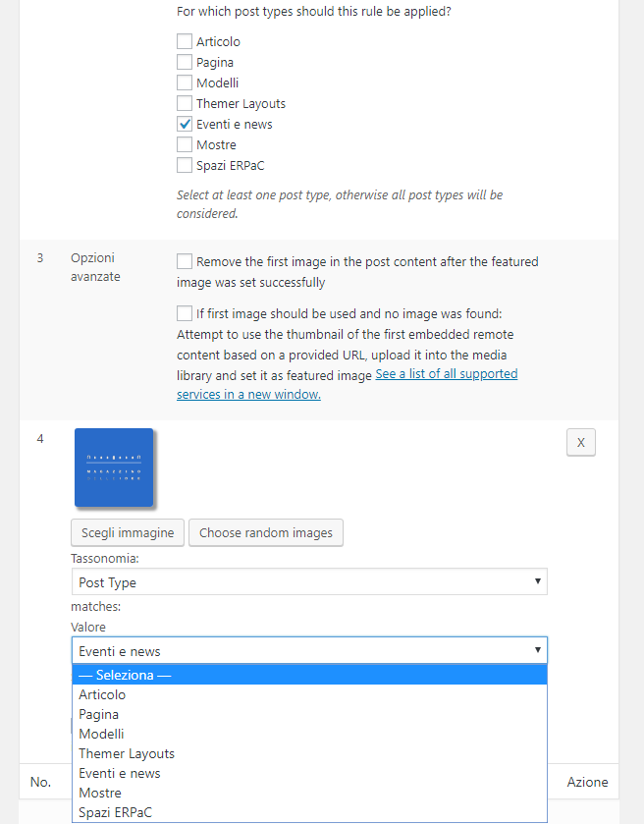This screenshot has width=644, height=824.
Task: Remove rule 4 with the X button
Action: (x=580, y=443)
